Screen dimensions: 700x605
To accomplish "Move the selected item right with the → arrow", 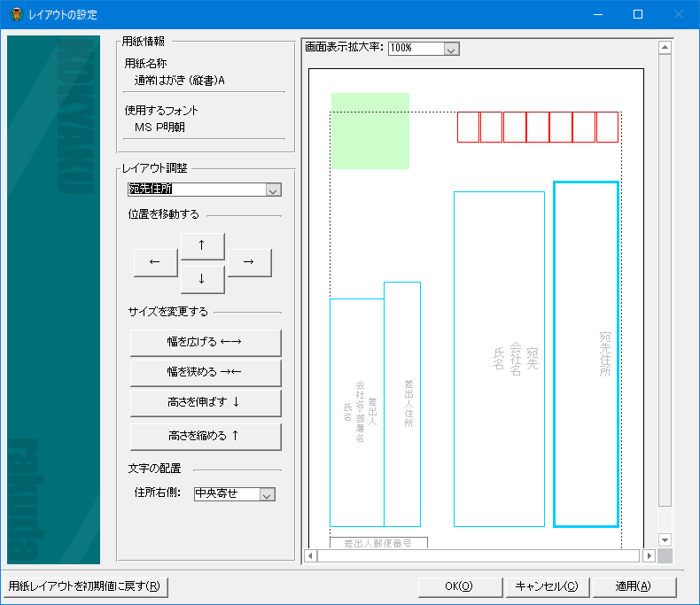I will (x=249, y=262).
